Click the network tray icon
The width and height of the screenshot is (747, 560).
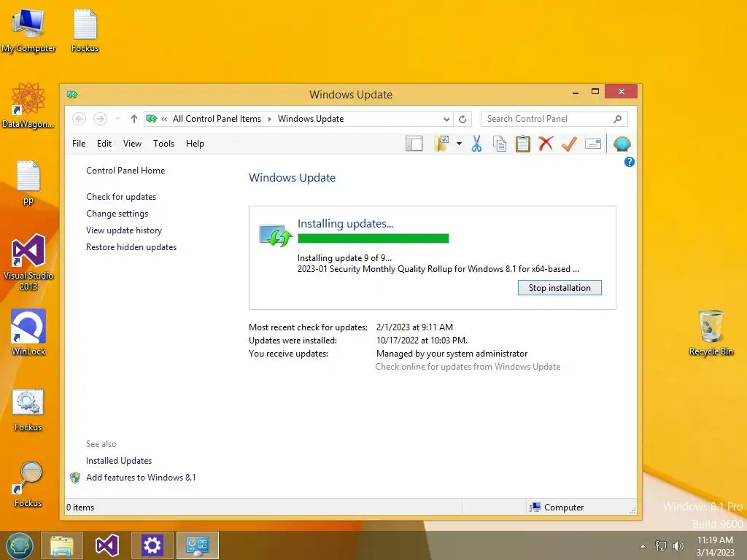click(x=661, y=546)
